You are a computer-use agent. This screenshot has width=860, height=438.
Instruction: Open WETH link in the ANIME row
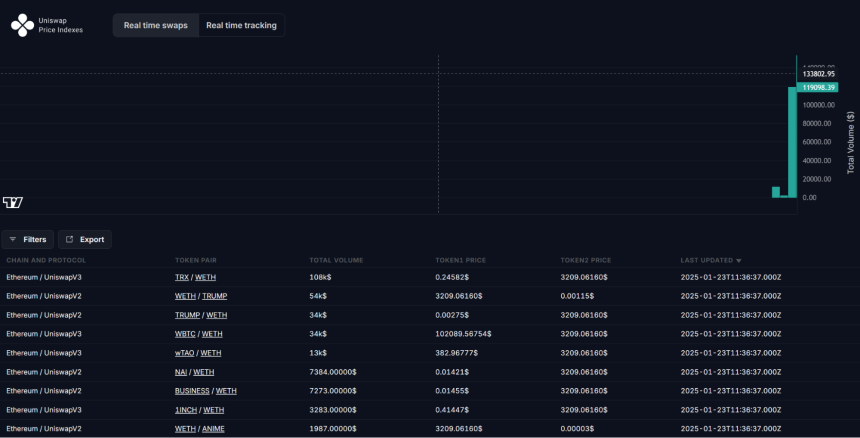click(x=185, y=429)
